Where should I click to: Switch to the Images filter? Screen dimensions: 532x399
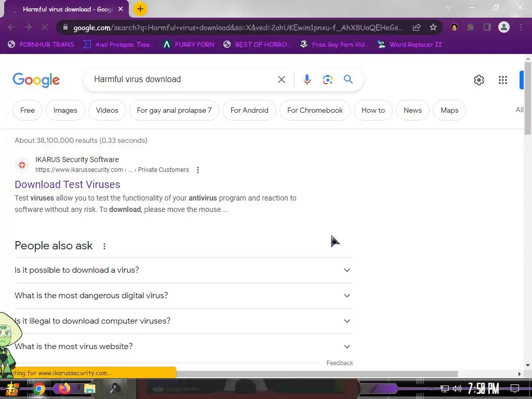[65, 110]
